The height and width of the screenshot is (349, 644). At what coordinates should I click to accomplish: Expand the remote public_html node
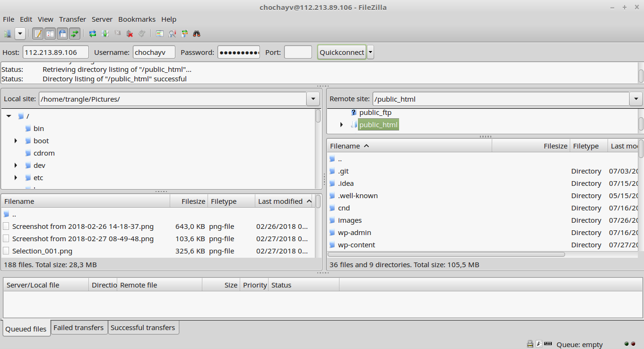click(x=341, y=124)
